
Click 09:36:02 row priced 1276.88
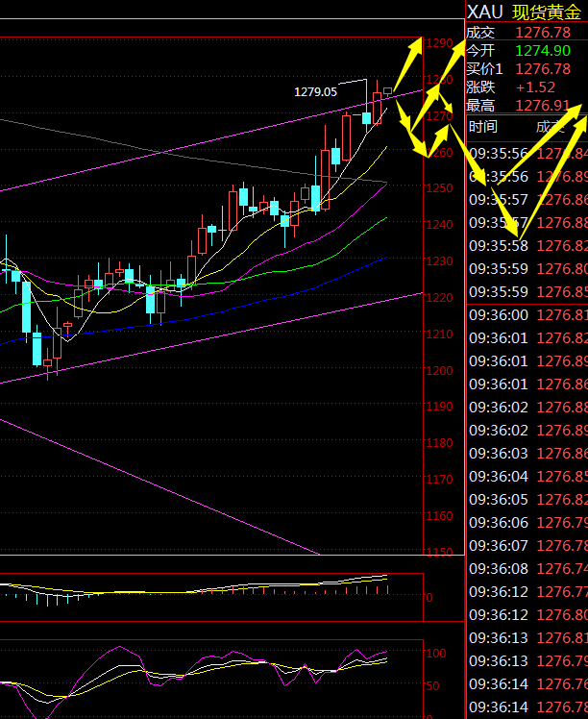(x=527, y=408)
